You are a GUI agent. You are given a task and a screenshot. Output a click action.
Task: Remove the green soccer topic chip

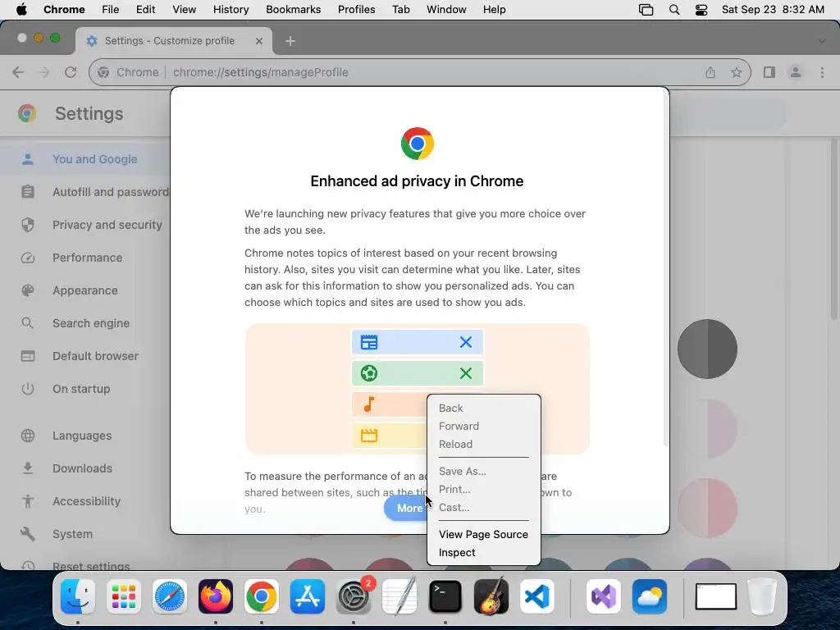(466, 373)
